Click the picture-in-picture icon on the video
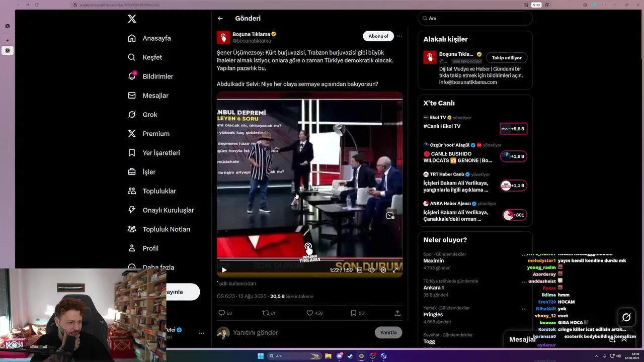Image resolution: width=644 pixels, height=362 pixels. coord(390,216)
